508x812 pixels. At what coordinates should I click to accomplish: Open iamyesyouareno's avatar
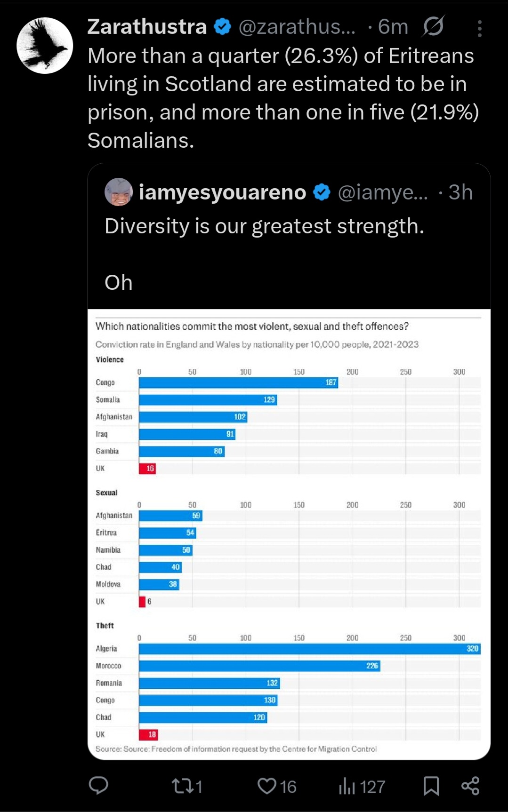coord(119,192)
